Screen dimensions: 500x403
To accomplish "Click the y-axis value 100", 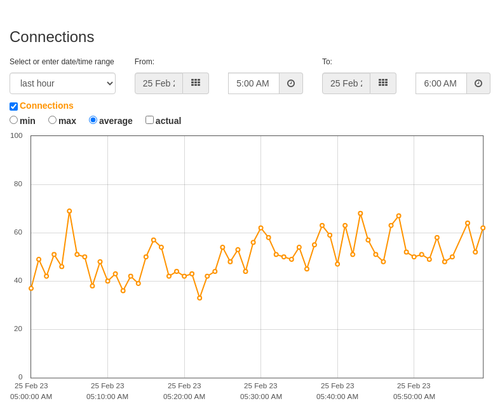I will click(x=16, y=136).
